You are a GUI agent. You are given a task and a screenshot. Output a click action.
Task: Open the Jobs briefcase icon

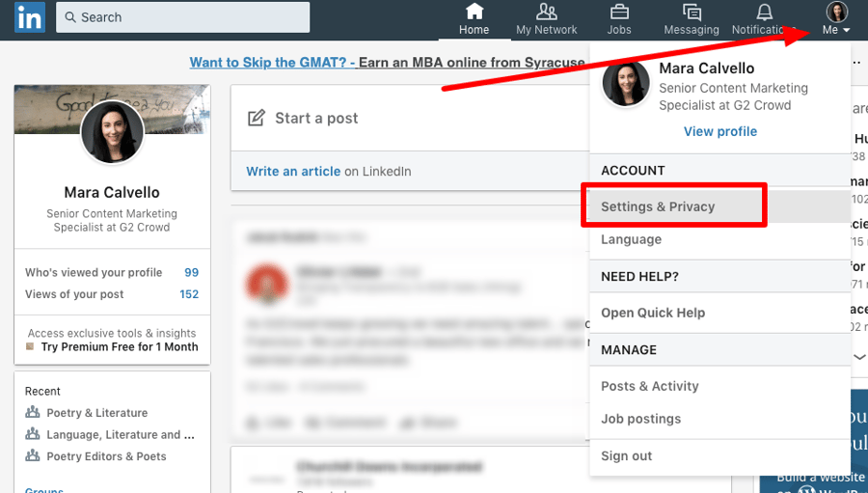pos(619,12)
